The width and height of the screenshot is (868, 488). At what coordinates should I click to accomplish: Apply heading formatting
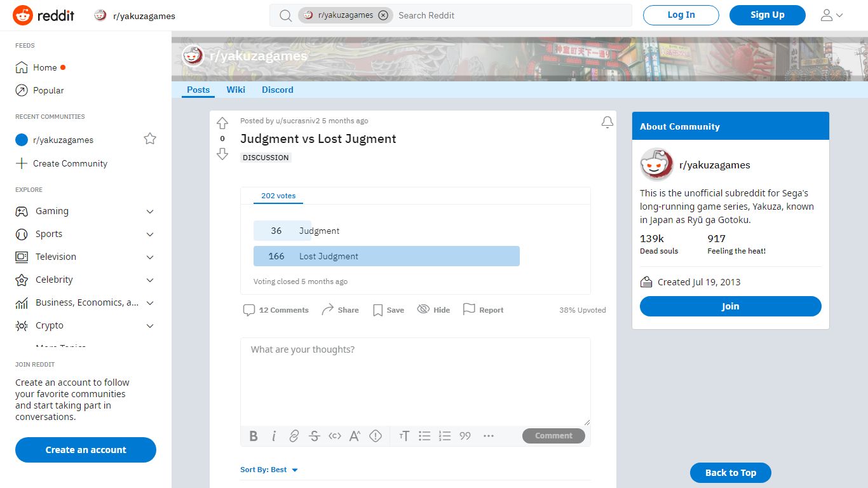(x=404, y=436)
